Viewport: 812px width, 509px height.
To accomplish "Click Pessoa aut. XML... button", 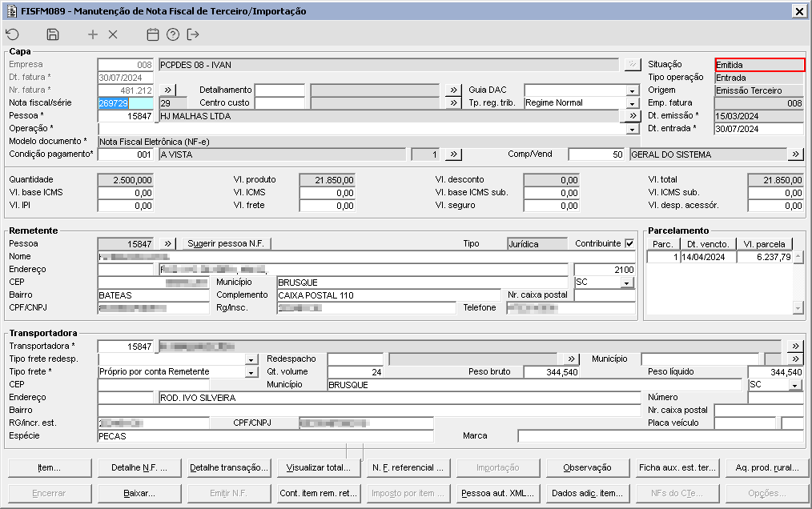I will coord(498,494).
